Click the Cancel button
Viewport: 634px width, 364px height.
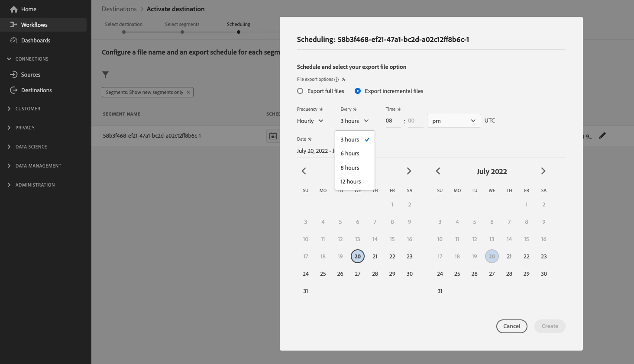(511, 326)
